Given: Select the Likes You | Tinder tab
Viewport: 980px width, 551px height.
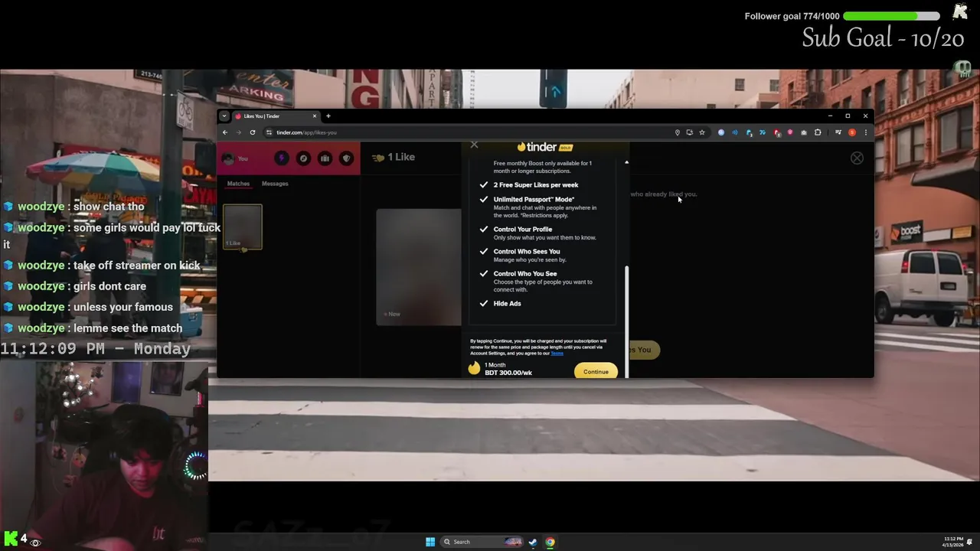Looking at the screenshot, I should click(x=276, y=116).
